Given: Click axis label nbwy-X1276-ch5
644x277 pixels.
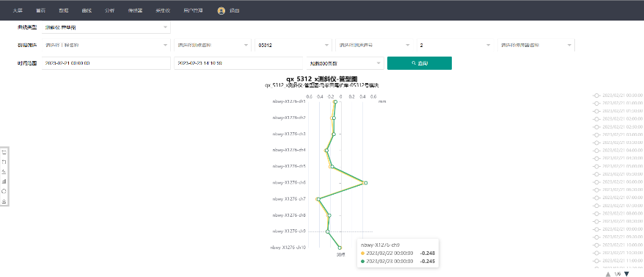Looking at the screenshot, I should point(289,166).
